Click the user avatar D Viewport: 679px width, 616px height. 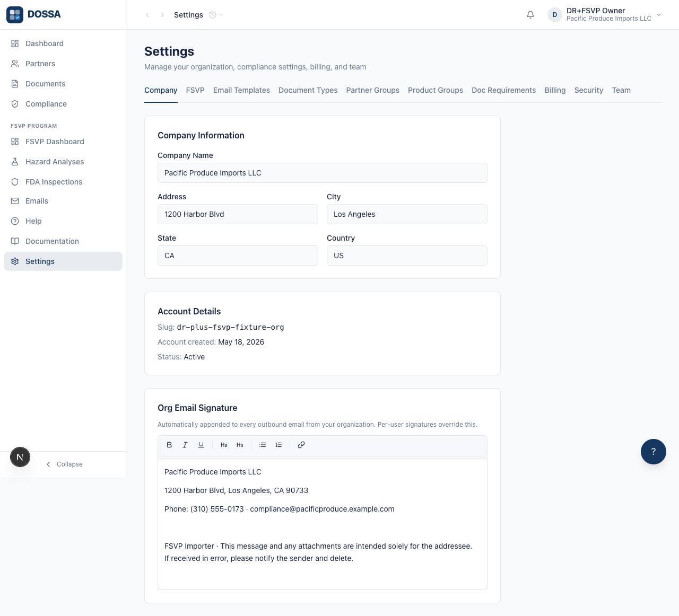click(x=555, y=15)
